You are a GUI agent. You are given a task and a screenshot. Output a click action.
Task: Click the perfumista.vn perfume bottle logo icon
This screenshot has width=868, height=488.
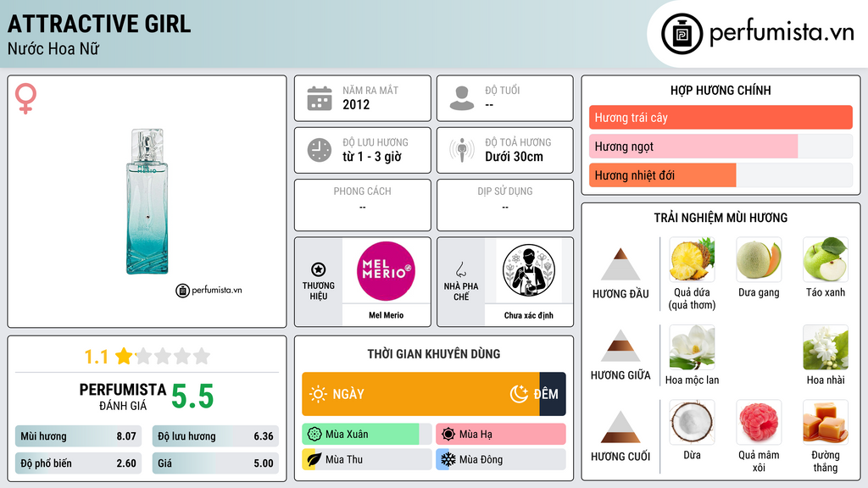[682, 34]
